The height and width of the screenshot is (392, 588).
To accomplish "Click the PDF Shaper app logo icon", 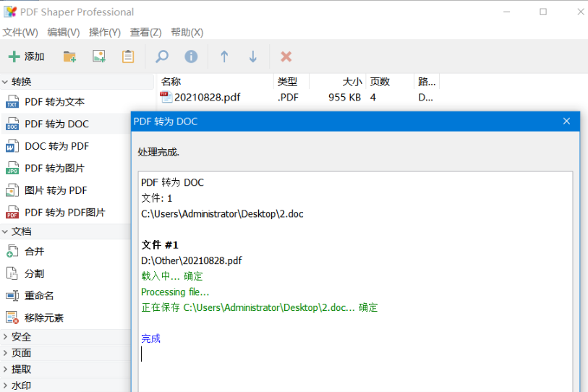I will click(10, 12).
